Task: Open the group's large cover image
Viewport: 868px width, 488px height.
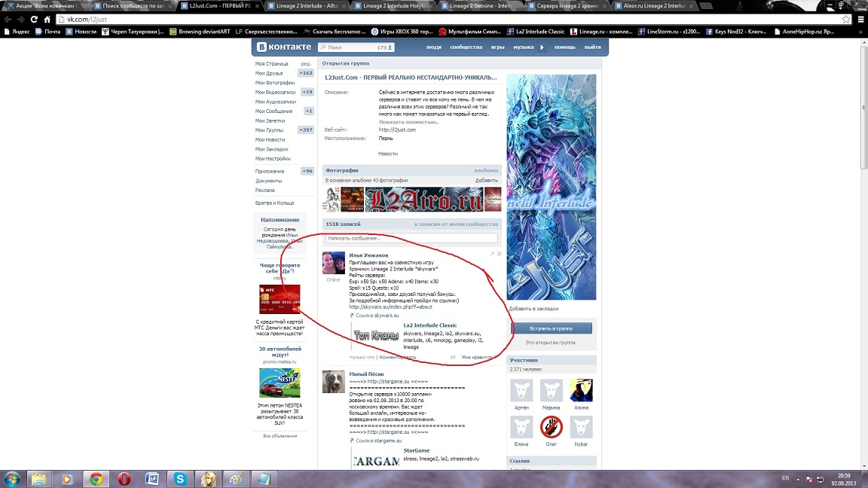Action: [552, 187]
